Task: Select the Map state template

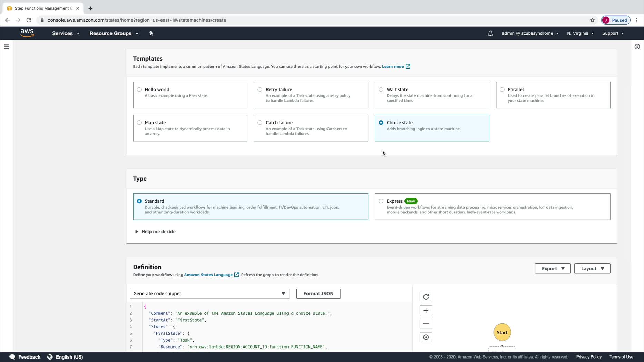Action: (x=190, y=128)
